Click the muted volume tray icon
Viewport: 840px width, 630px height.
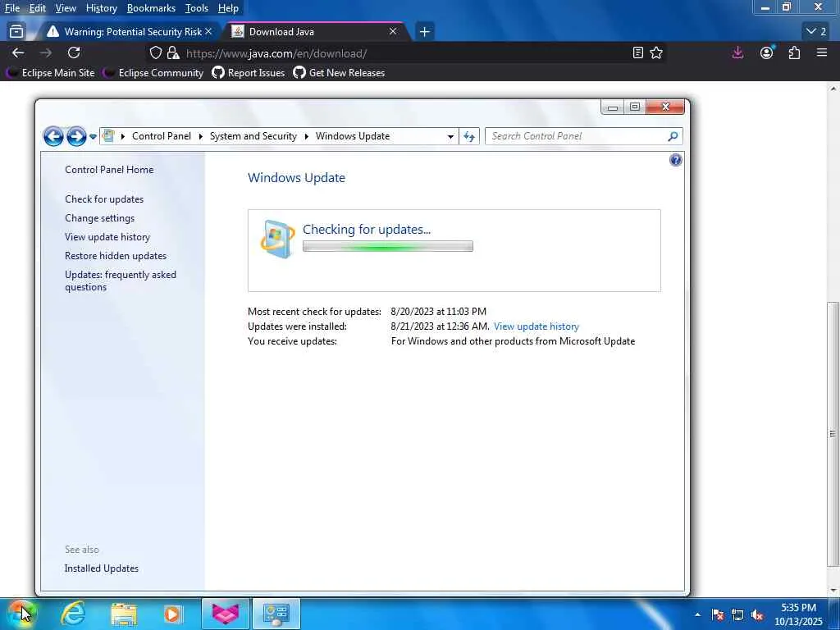757,615
